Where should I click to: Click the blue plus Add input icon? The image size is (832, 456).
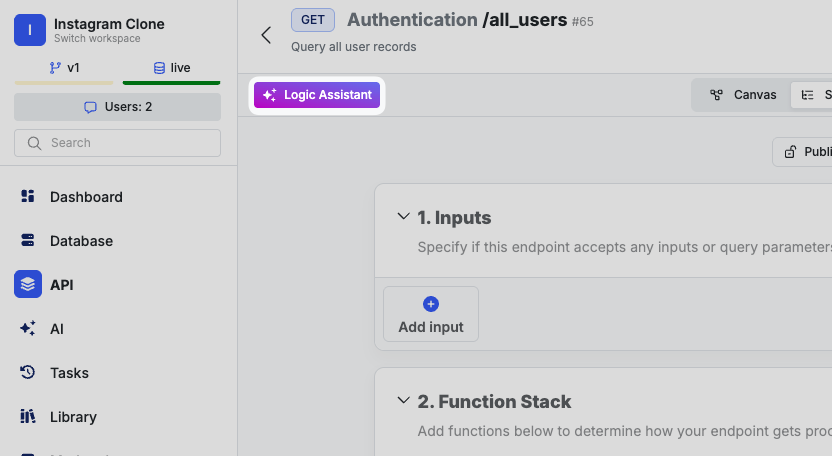[x=431, y=304]
